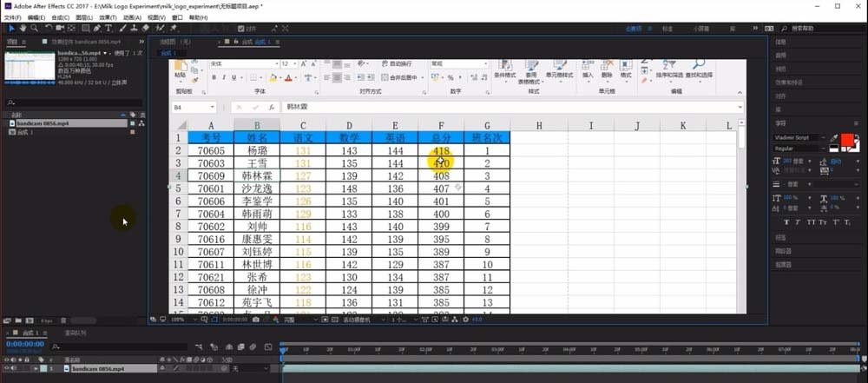Viewport: 868px width, 383px height.
Task: Take a snapshot with the camera icon
Action: [x=256, y=320]
